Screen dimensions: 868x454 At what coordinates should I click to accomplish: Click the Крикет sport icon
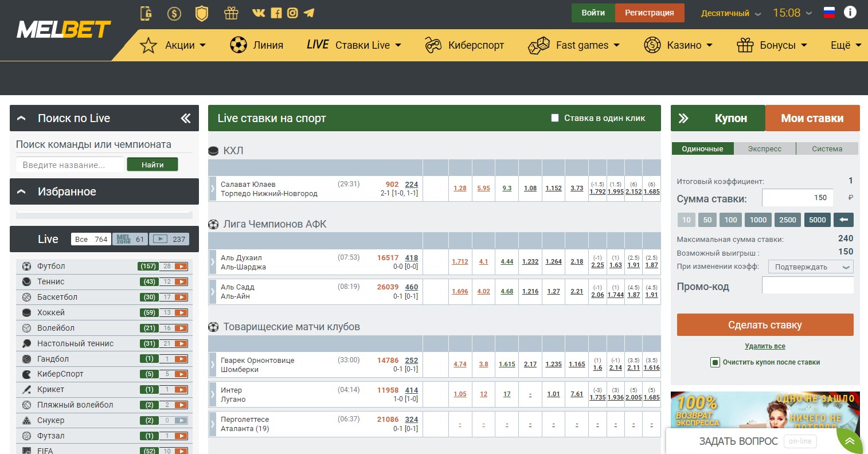tap(26, 389)
